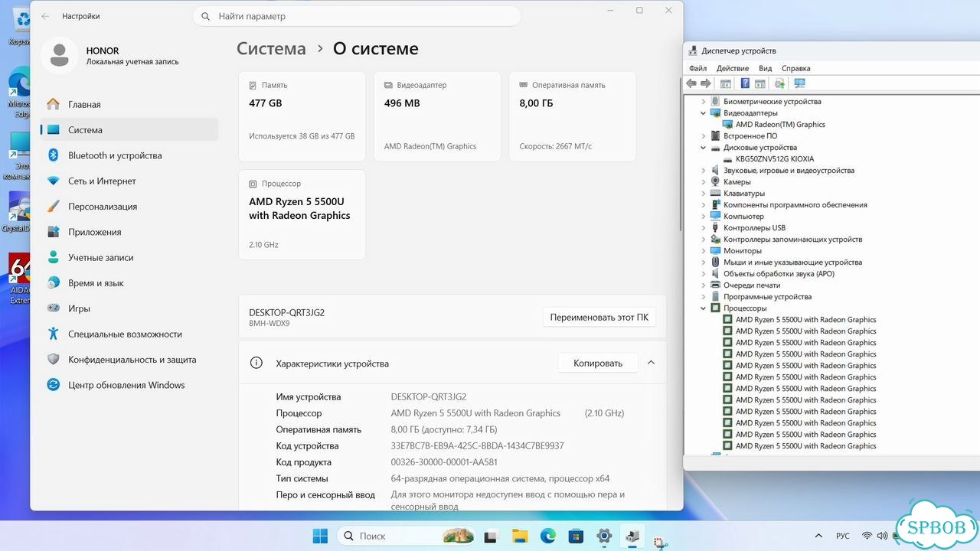Launch File Explorer from the taskbar
Image resolution: width=980 pixels, height=551 pixels.
coord(520,536)
